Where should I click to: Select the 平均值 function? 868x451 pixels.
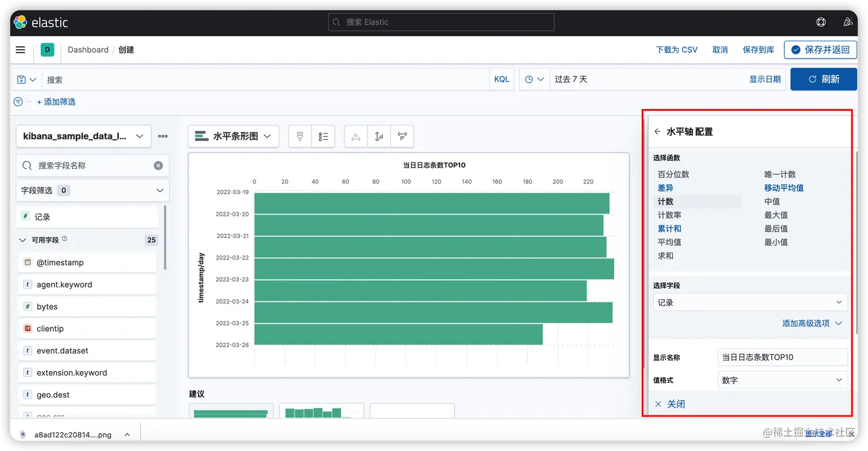(x=669, y=242)
